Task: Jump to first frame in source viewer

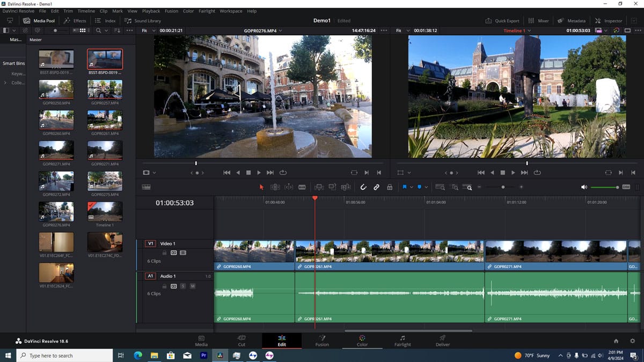Action: 226,173
